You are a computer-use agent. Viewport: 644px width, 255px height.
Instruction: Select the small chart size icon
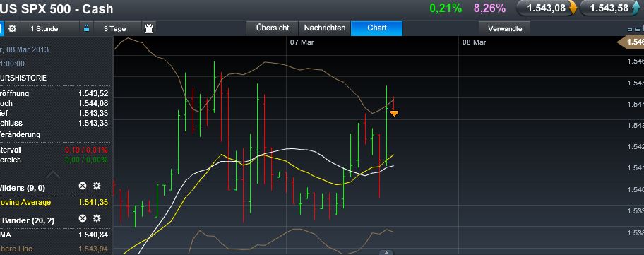[631, 30]
